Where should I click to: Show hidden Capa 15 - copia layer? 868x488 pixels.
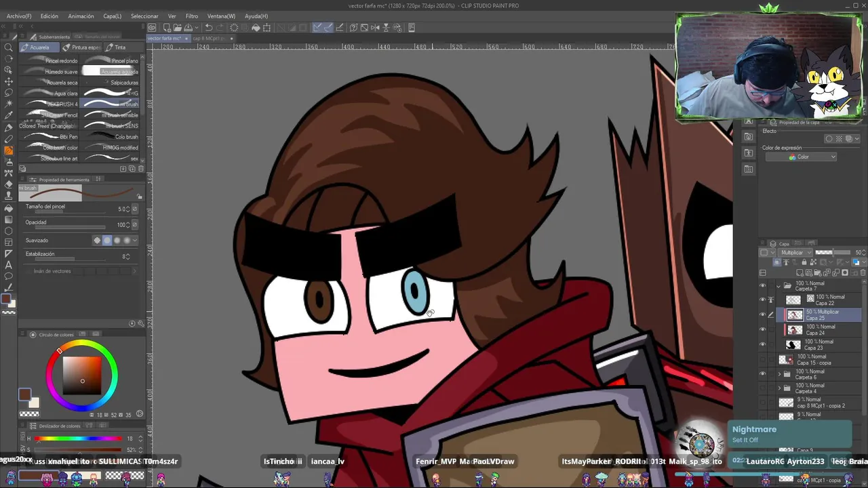[762, 359]
